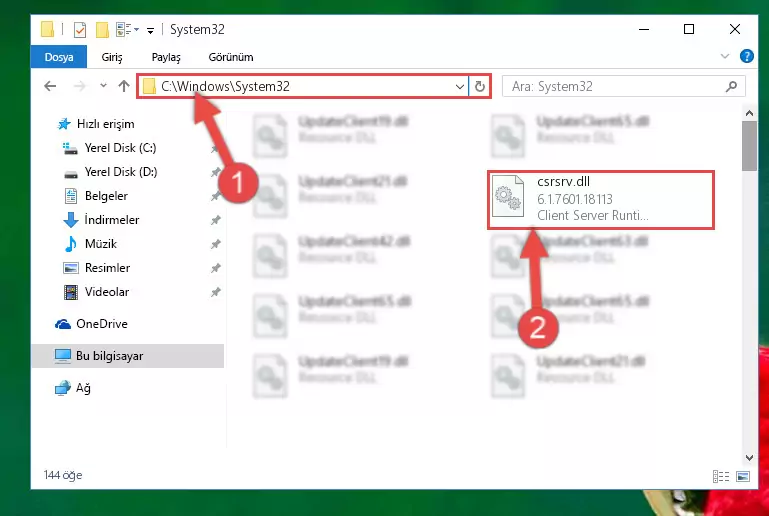Open the Görünüm ribbon tab
This screenshot has width=769, height=516.
pos(231,57)
